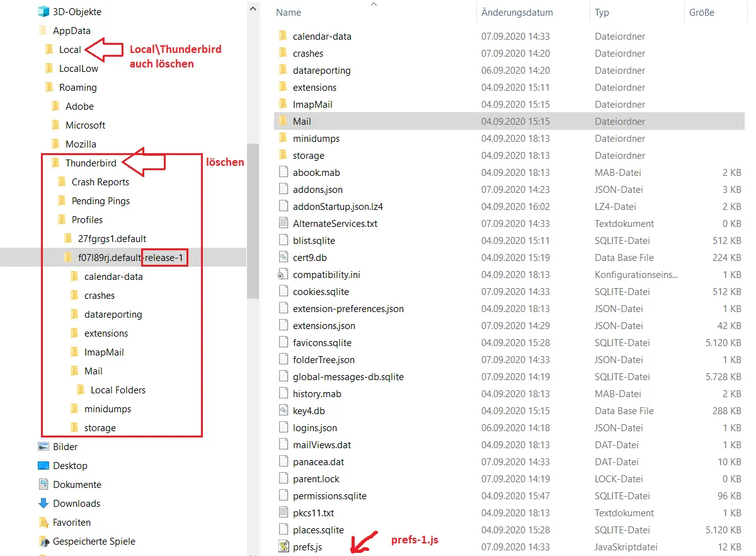This screenshot has height=556, width=756.
Task: Click the logins.json file icon
Action: point(283,427)
